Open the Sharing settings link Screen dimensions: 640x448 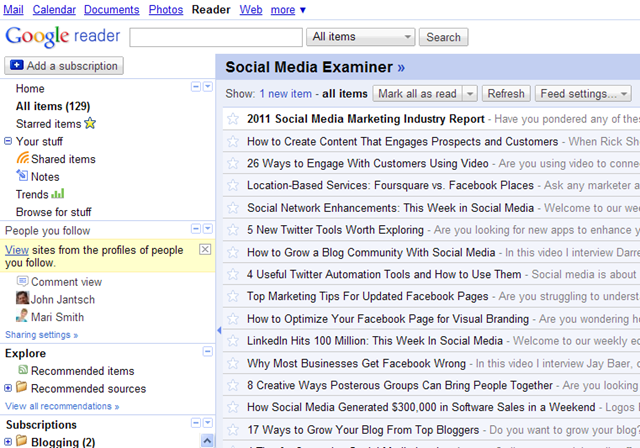41,335
